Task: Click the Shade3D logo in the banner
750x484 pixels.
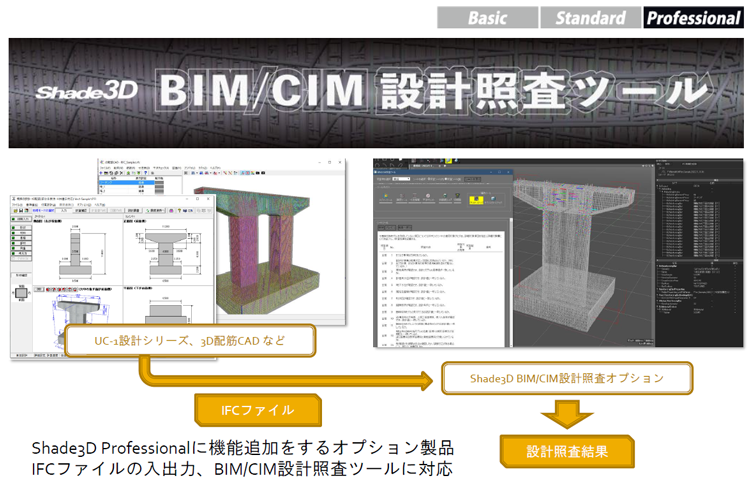Action: (x=87, y=91)
